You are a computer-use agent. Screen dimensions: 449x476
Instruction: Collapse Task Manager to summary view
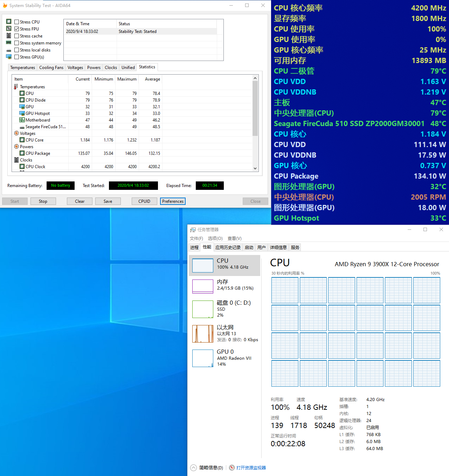(207, 468)
